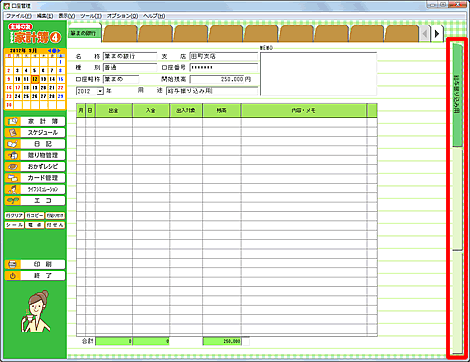
Task: Select the 筆まめ銀行 account tab
Action: coord(84,33)
